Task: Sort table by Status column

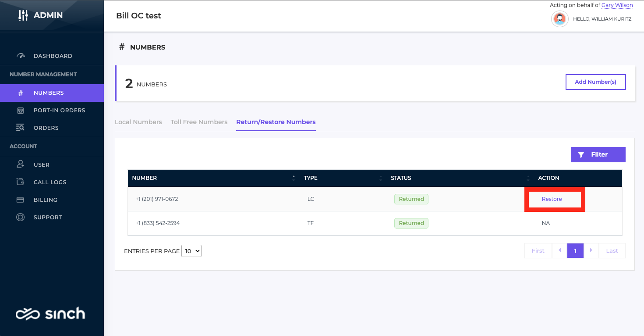Action: pyautogui.click(x=528, y=178)
